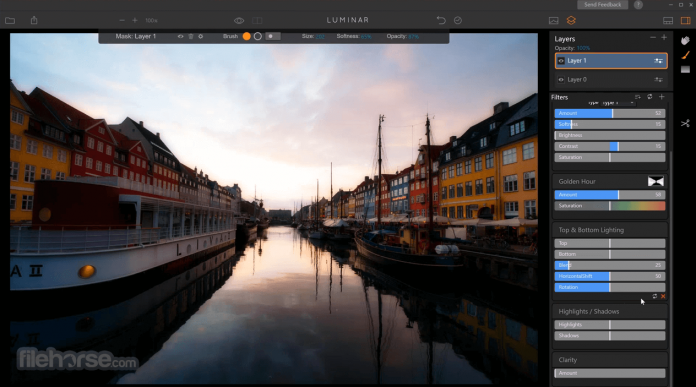The image size is (696, 387).
Task: Adjust the HorizontalShift slider
Action: coord(610,276)
